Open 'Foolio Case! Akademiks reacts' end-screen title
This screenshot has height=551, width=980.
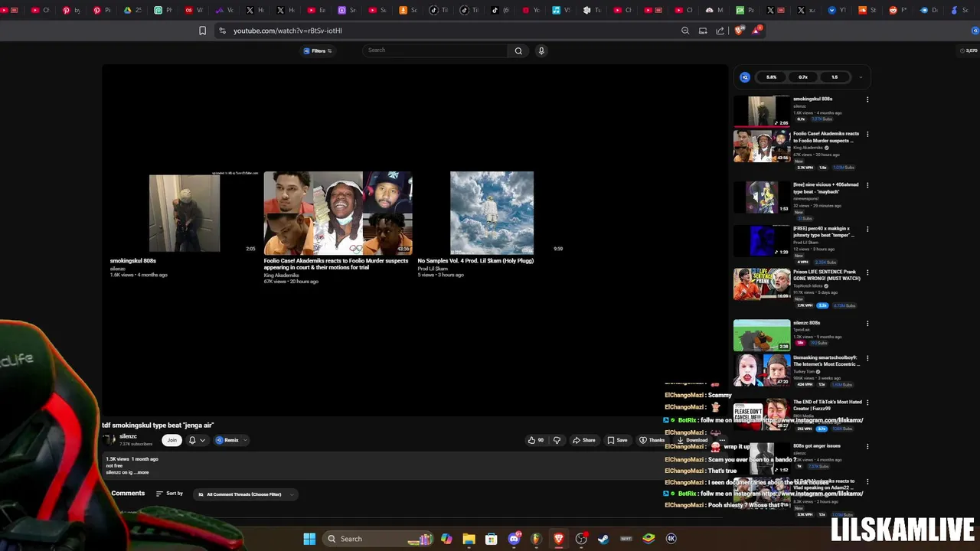tap(336, 264)
